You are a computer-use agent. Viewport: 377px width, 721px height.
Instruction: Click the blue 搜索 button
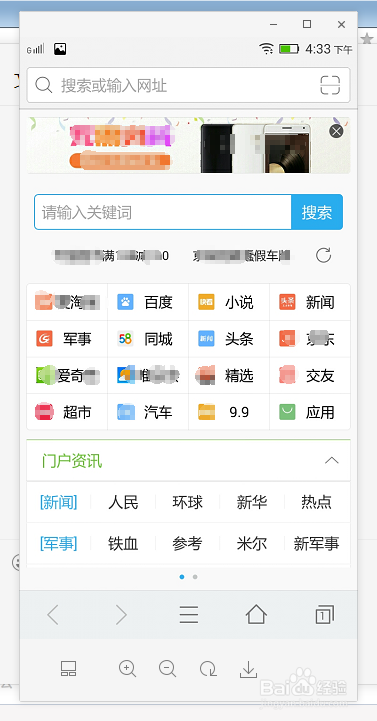[317, 212]
